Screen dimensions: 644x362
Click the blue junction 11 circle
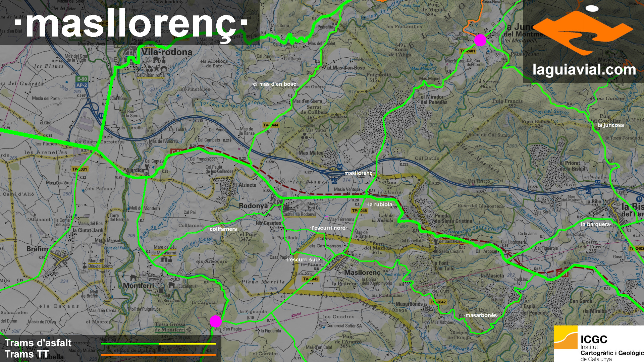101,116
